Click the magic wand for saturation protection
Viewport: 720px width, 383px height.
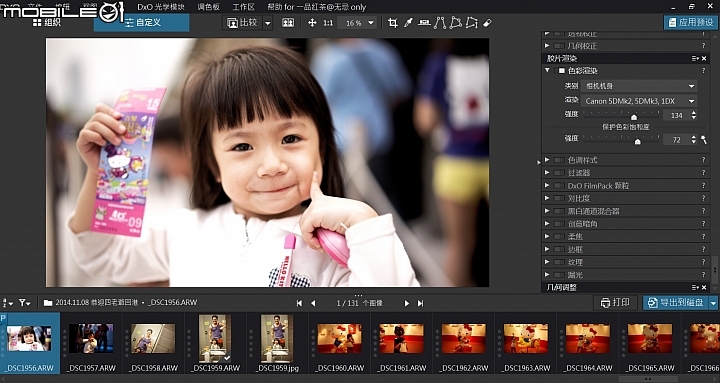[x=704, y=140]
